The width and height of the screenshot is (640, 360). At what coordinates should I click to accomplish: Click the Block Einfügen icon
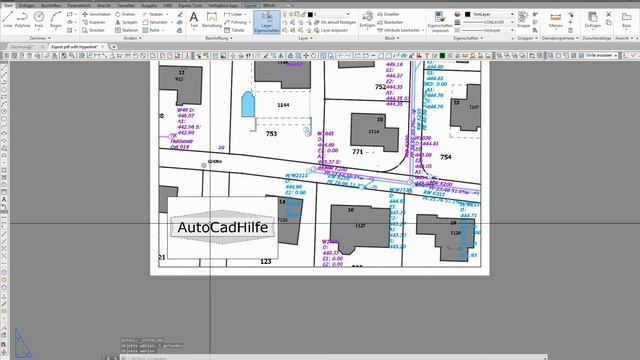click(x=367, y=19)
